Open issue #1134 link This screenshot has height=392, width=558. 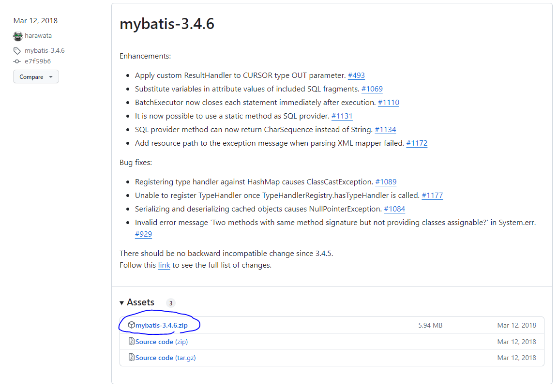(385, 130)
